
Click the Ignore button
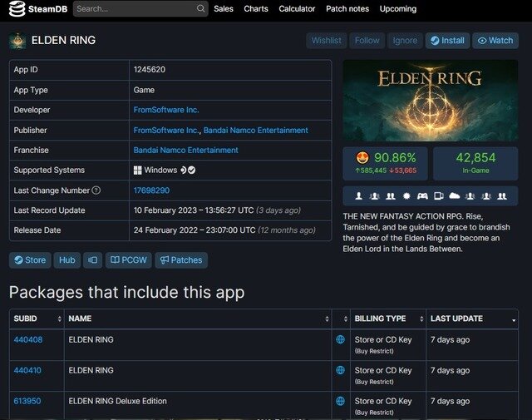pos(405,41)
